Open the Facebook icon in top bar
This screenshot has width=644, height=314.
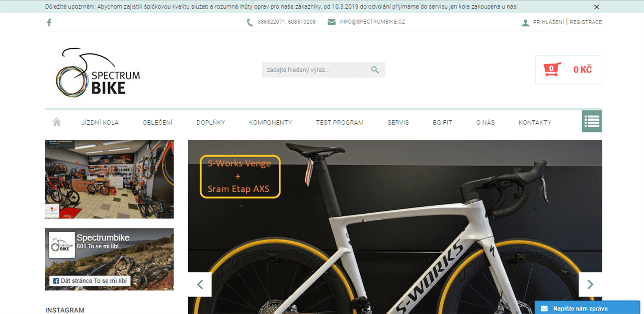[x=49, y=22]
